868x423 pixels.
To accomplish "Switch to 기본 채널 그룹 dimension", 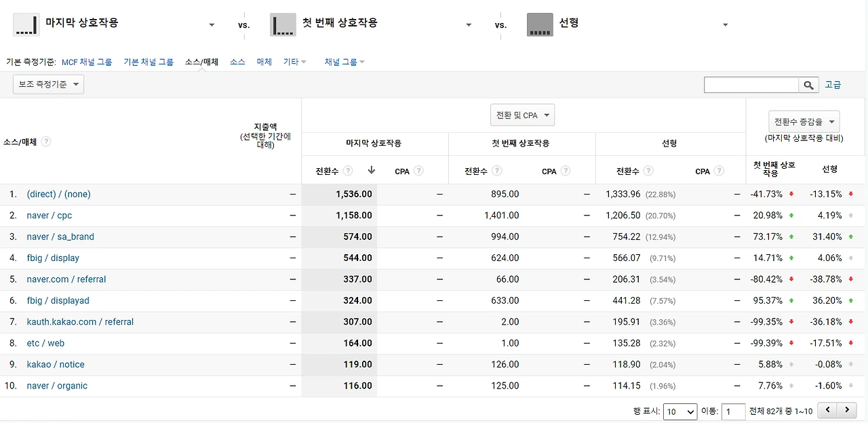I will pos(149,62).
